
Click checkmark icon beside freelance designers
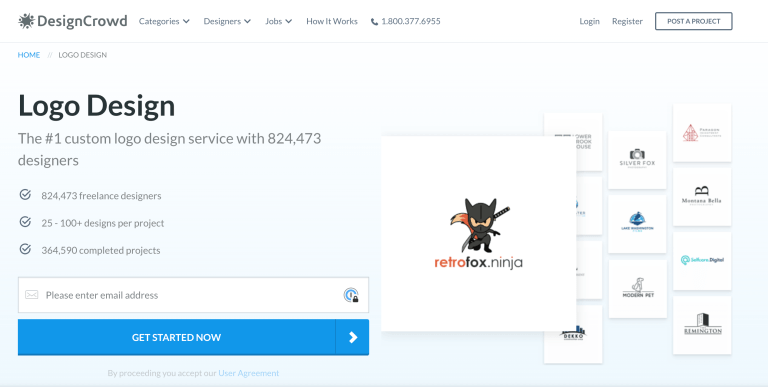(x=25, y=195)
